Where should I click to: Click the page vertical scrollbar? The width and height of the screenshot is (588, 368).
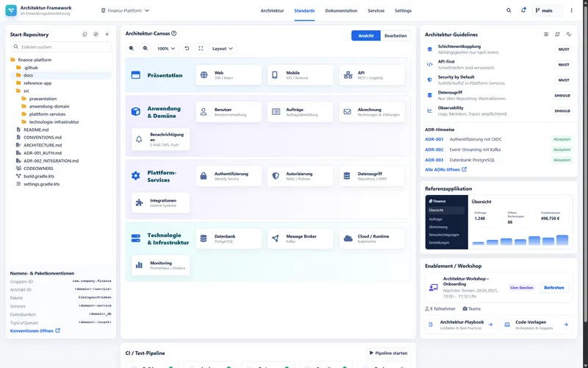pos(585,163)
